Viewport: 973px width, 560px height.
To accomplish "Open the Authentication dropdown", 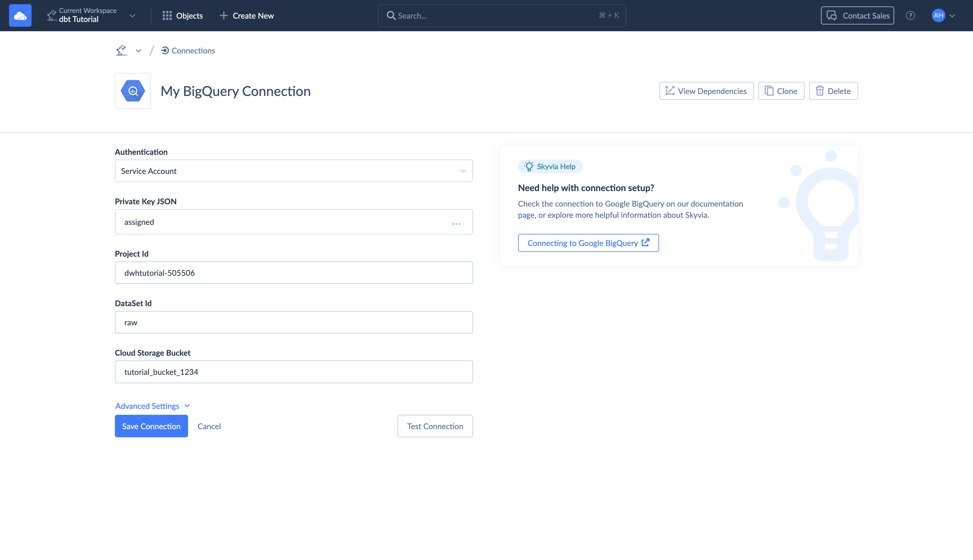I will coord(294,171).
